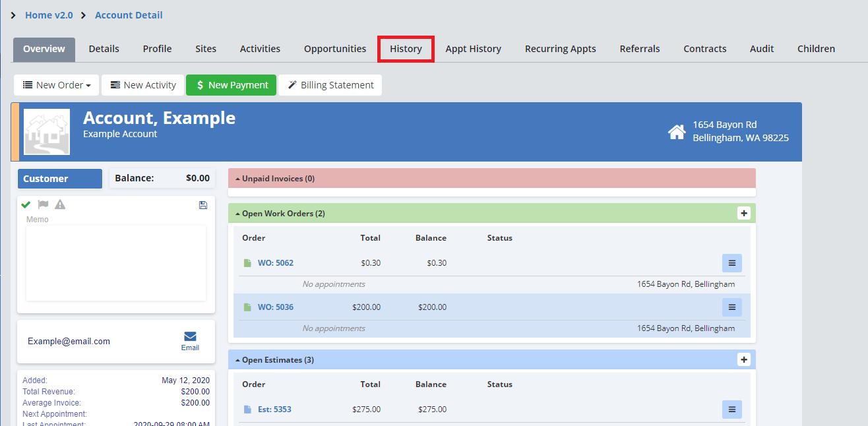Switch to the History tab
Screen dimensions: 868x426
pyautogui.click(x=406, y=49)
